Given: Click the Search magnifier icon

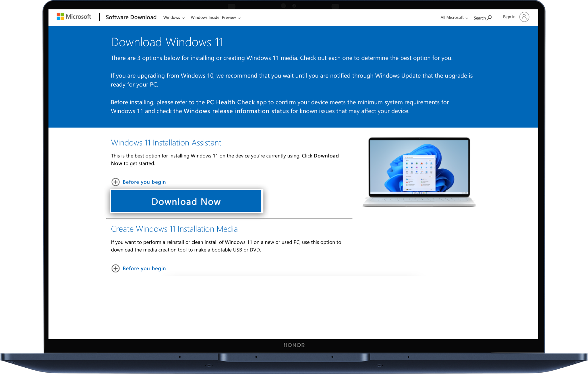Looking at the screenshot, I should click(x=490, y=18).
